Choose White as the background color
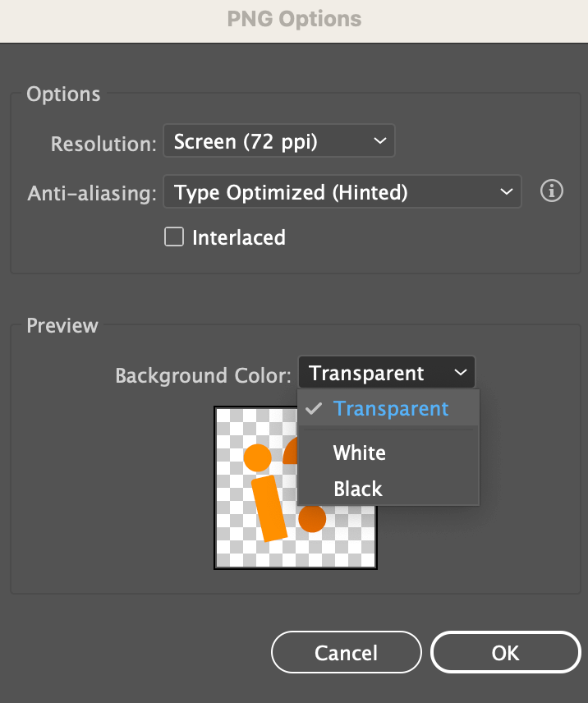 pyautogui.click(x=359, y=453)
